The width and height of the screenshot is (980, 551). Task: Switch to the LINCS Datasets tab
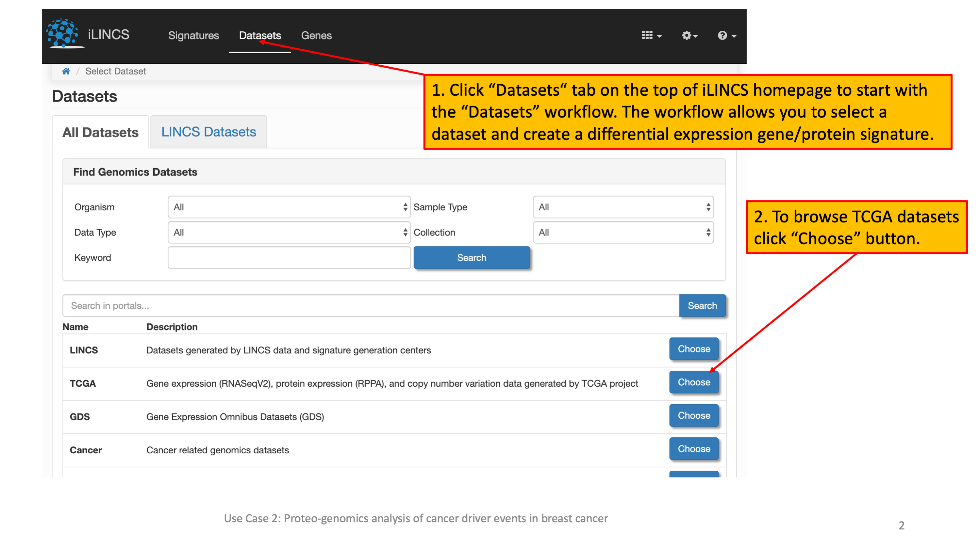tap(208, 132)
